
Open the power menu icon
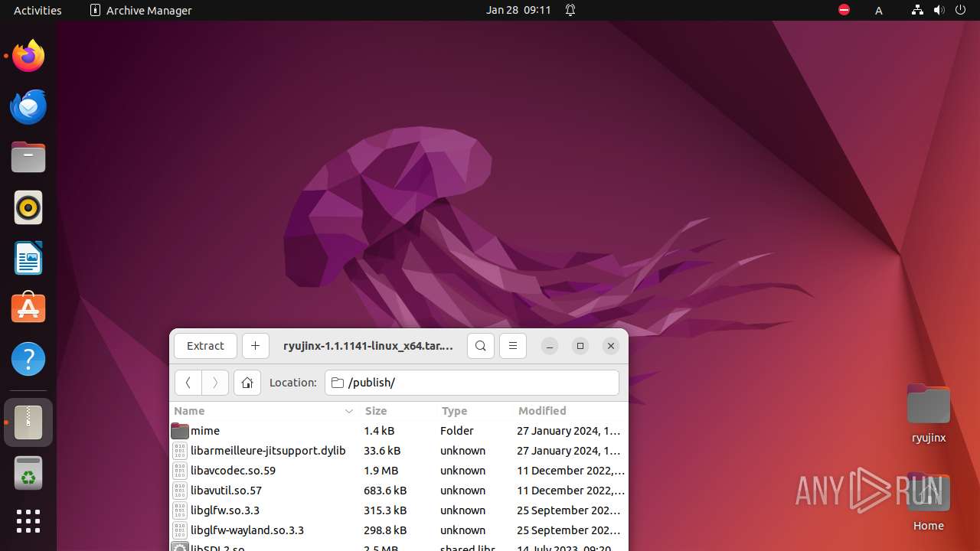[x=961, y=10]
